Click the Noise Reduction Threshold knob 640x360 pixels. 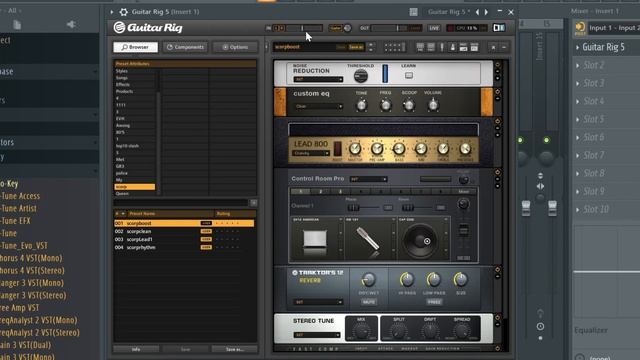pyautogui.click(x=360, y=76)
